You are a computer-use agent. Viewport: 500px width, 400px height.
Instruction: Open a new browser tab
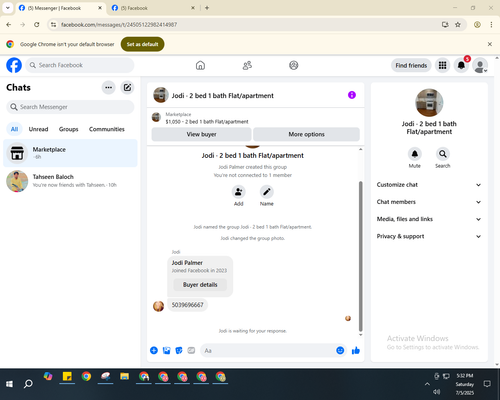(x=207, y=8)
